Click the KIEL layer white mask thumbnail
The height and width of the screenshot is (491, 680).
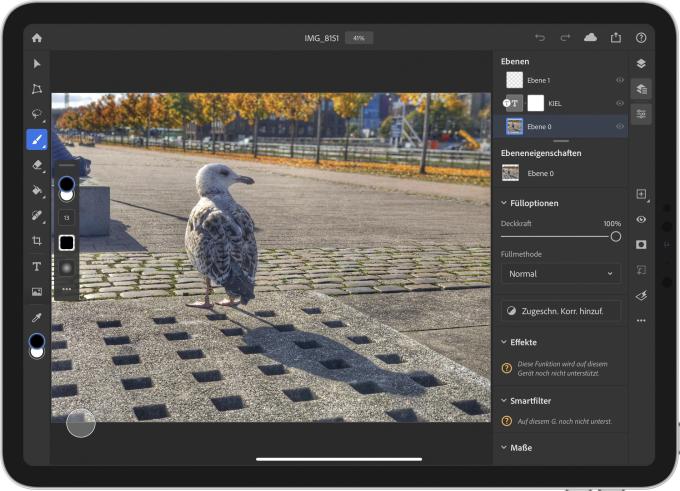pos(535,103)
